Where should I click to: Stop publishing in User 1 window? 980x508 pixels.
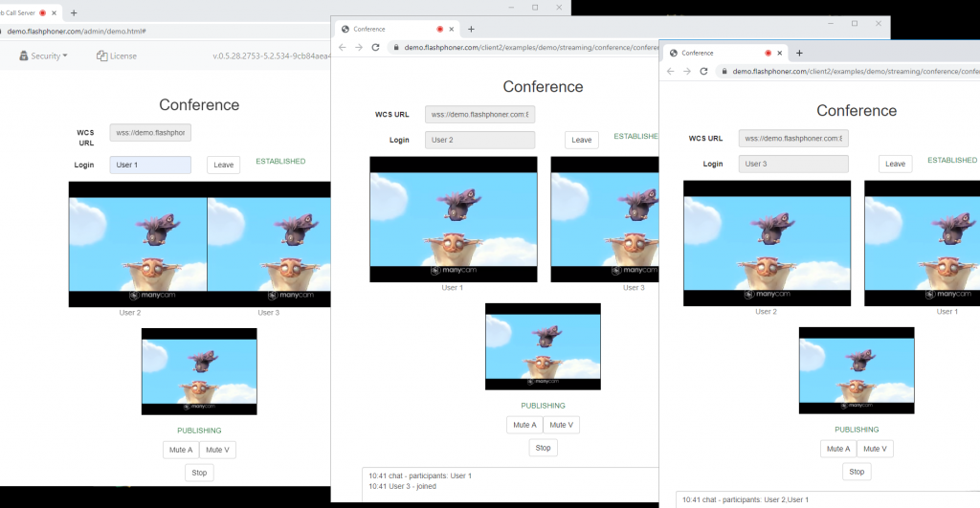[x=199, y=473]
